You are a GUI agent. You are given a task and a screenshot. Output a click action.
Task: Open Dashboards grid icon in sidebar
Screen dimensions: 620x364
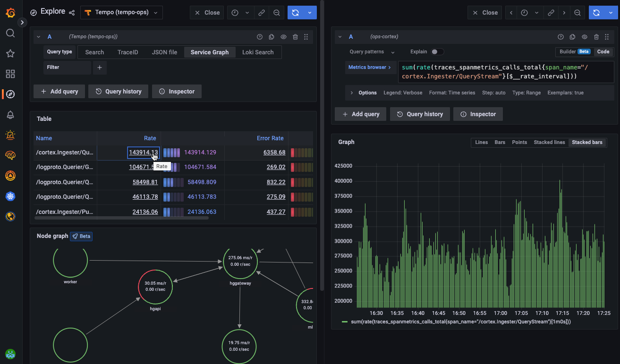click(x=10, y=74)
